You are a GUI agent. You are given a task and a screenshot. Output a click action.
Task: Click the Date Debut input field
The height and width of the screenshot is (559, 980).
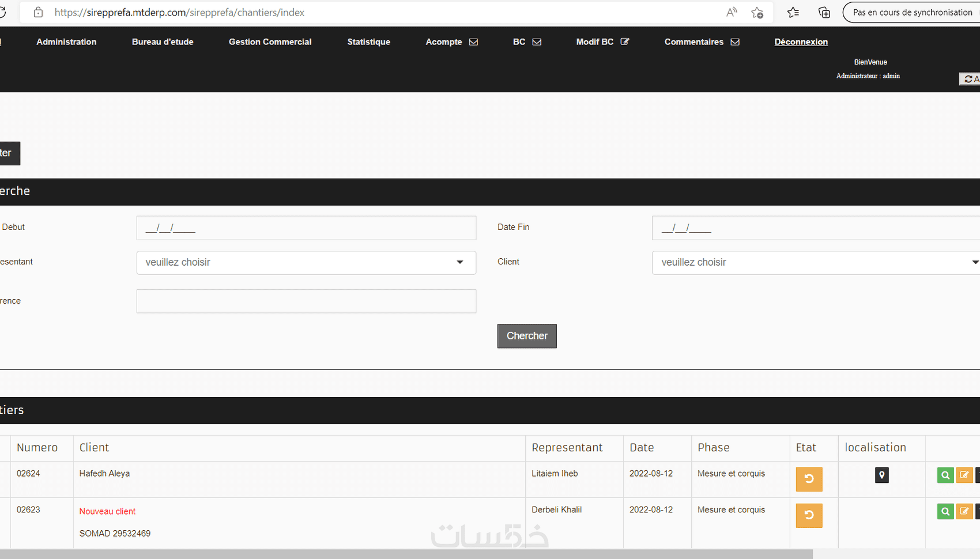[x=306, y=228]
